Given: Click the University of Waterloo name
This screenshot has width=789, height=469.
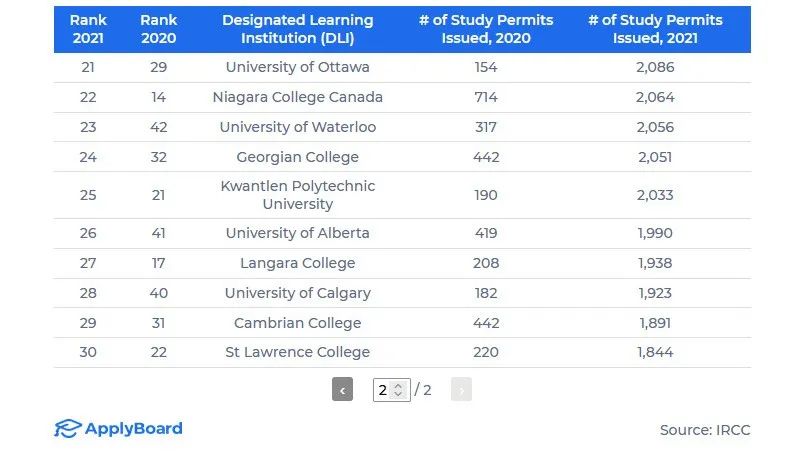Looking at the screenshot, I should 297,127.
